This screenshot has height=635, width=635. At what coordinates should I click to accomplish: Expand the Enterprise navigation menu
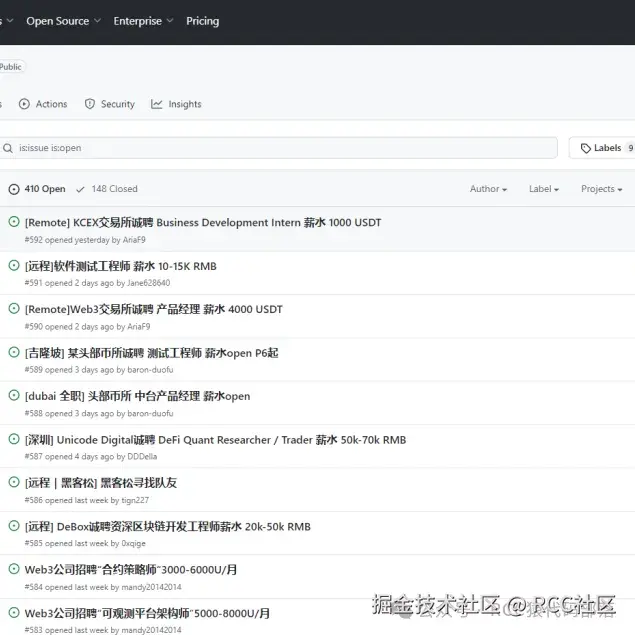[143, 21]
